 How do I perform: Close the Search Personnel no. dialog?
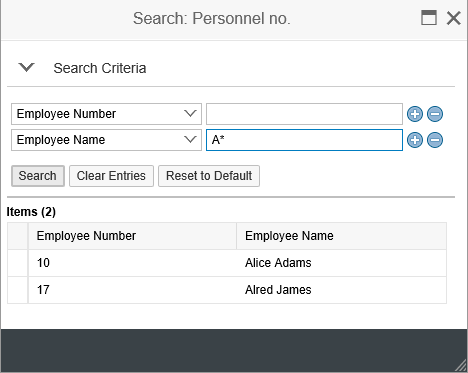click(454, 18)
